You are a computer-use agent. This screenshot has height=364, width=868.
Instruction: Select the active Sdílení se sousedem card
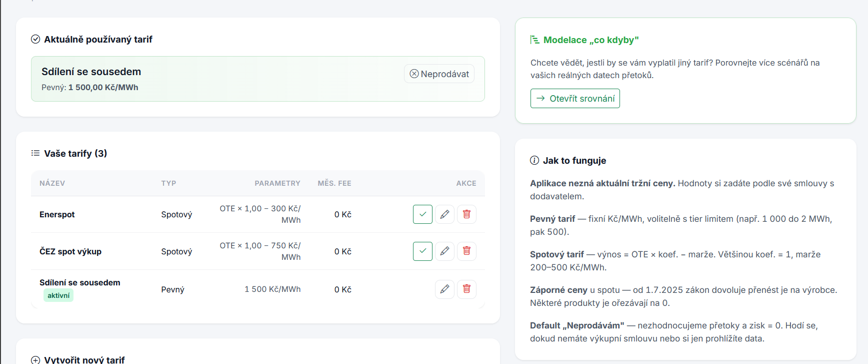[200, 79]
